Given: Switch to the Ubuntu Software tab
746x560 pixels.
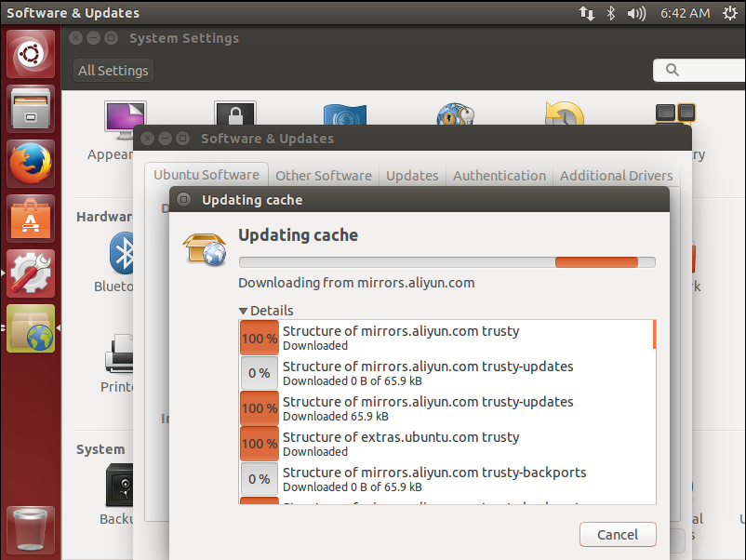Looking at the screenshot, I should [x=206, y=175].
